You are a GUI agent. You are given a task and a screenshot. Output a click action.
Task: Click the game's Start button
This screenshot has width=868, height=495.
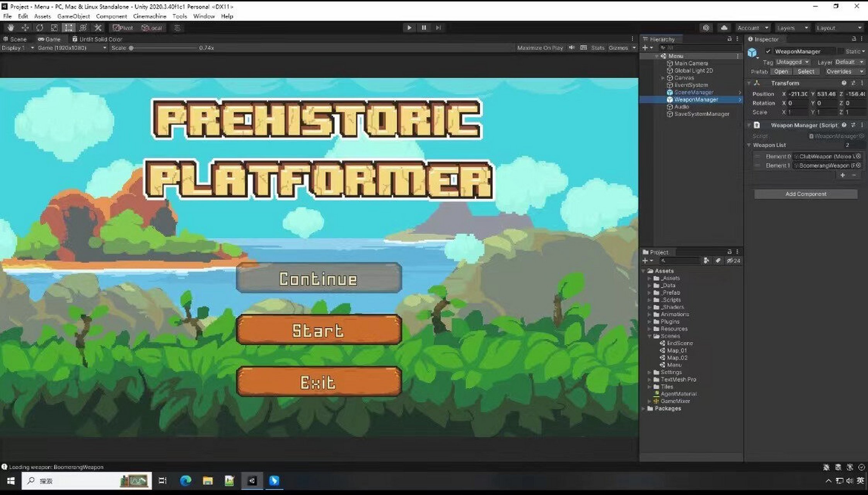tap(319, 330)
